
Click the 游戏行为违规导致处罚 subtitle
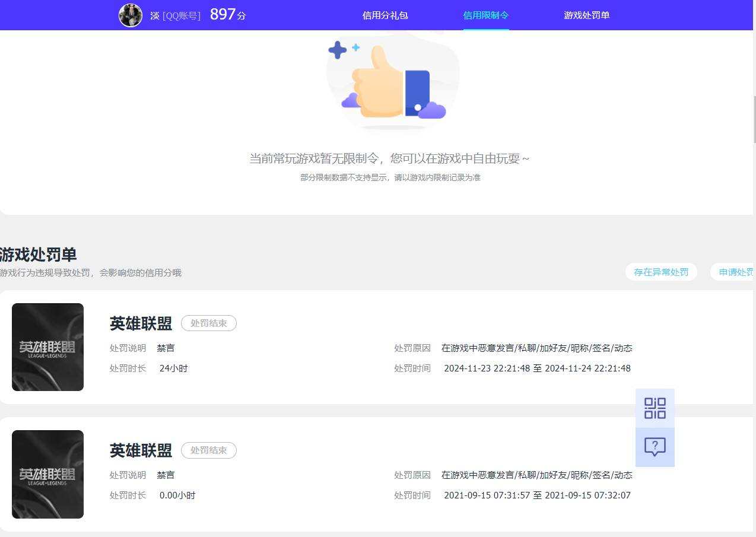pyautogui.click(x=90, y=273)
